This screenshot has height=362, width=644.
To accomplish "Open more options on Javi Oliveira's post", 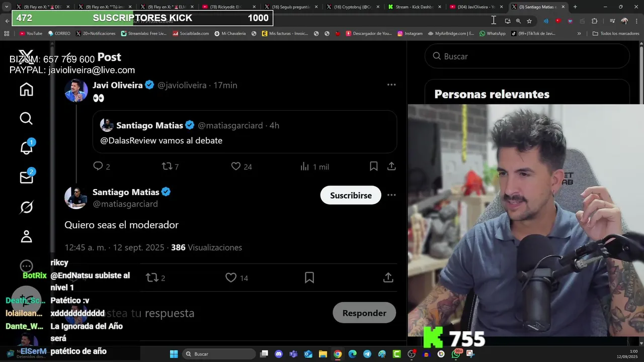I will (391, 84).
